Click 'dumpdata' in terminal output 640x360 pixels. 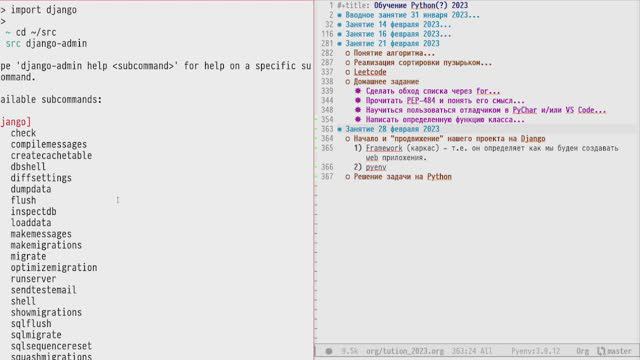click(x=31, y=189)
